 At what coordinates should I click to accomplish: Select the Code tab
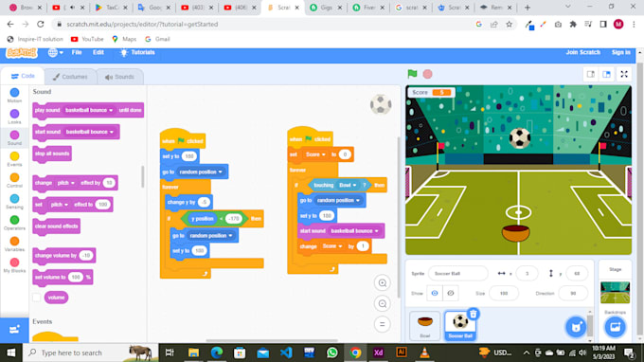click(23, 76)
